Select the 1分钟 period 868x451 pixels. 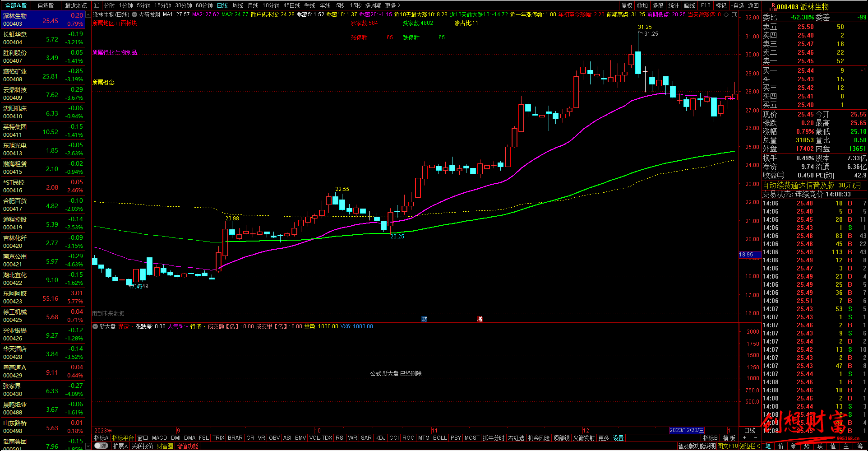(x=126, y=5)
